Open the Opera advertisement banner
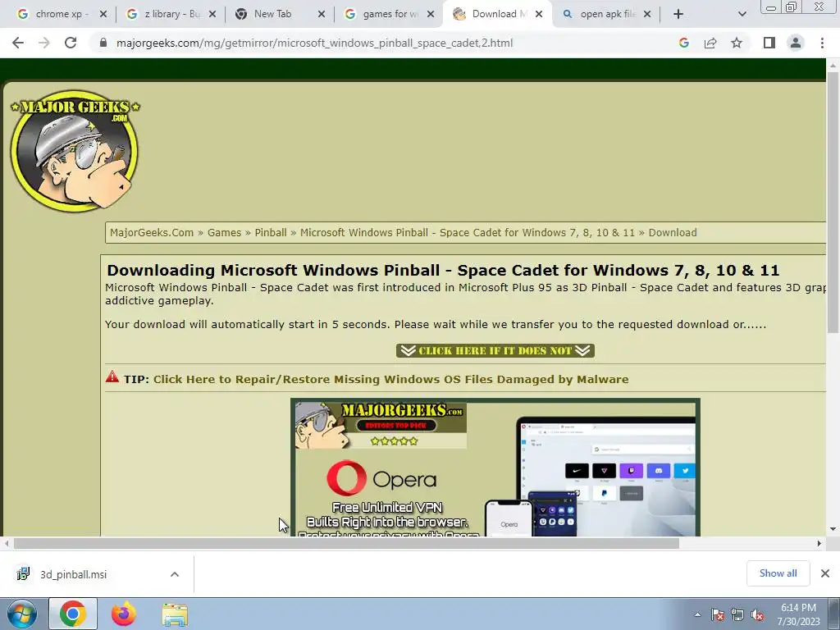Image resolution: width=840 pixels, height=630 pixels. [495, 467]
